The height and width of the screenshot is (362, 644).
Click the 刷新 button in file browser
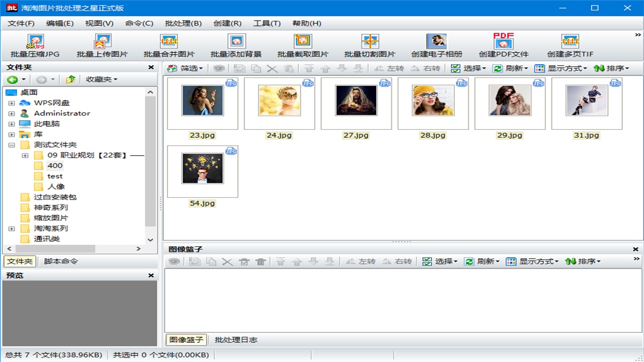click(x=511, y=68)
